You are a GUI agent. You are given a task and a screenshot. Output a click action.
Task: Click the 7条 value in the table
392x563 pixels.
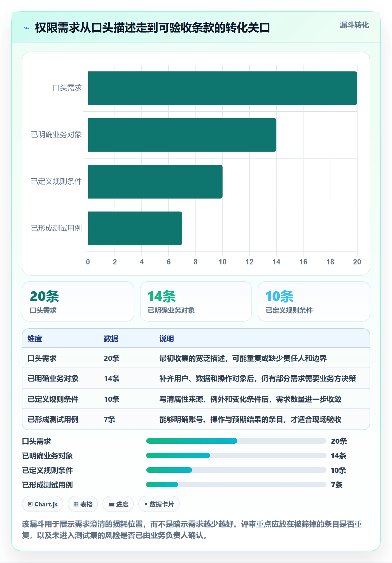tap(109, 419)
